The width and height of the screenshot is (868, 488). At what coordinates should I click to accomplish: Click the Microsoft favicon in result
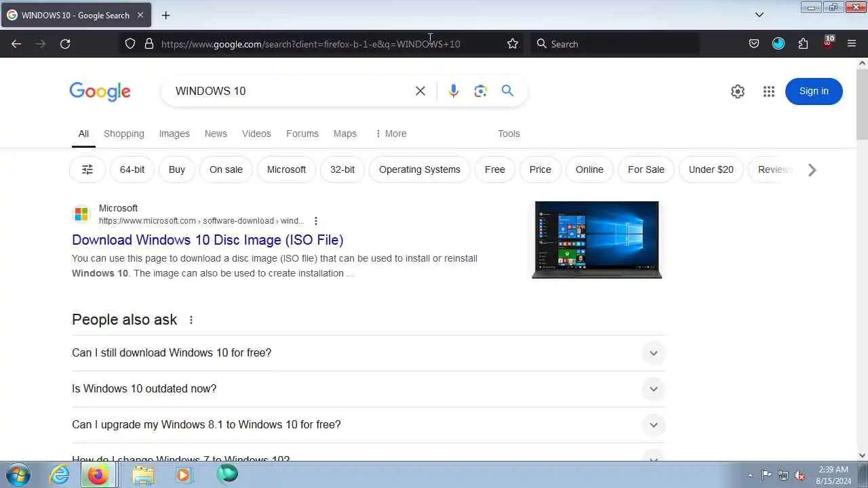[81, 214]
